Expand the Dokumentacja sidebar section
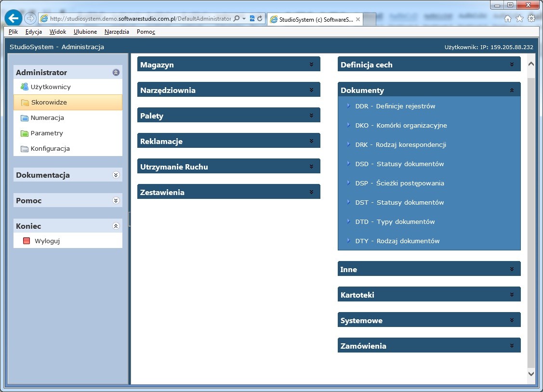This screenshot has width=543, height=392. [x=116, y=175]
